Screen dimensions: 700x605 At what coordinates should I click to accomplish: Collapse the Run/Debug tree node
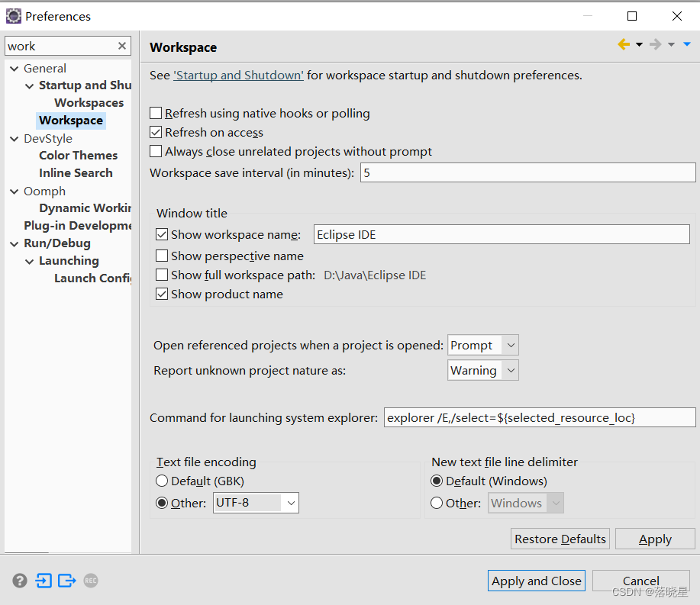click(15, 243)
